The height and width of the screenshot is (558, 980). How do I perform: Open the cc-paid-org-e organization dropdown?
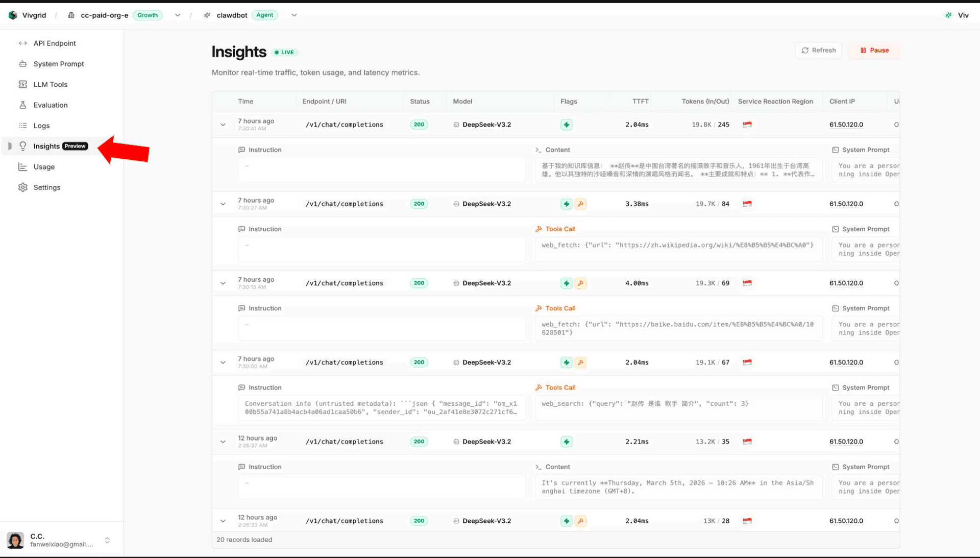(178, 15)
